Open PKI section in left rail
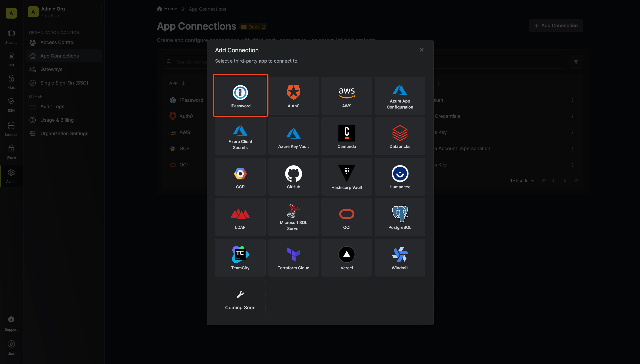The image size is (640, 364). click(x=11, y=60)
